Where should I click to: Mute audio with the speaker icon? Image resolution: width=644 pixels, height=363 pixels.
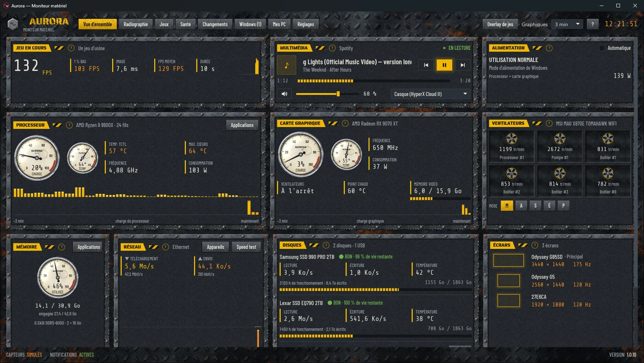[284, 94]
